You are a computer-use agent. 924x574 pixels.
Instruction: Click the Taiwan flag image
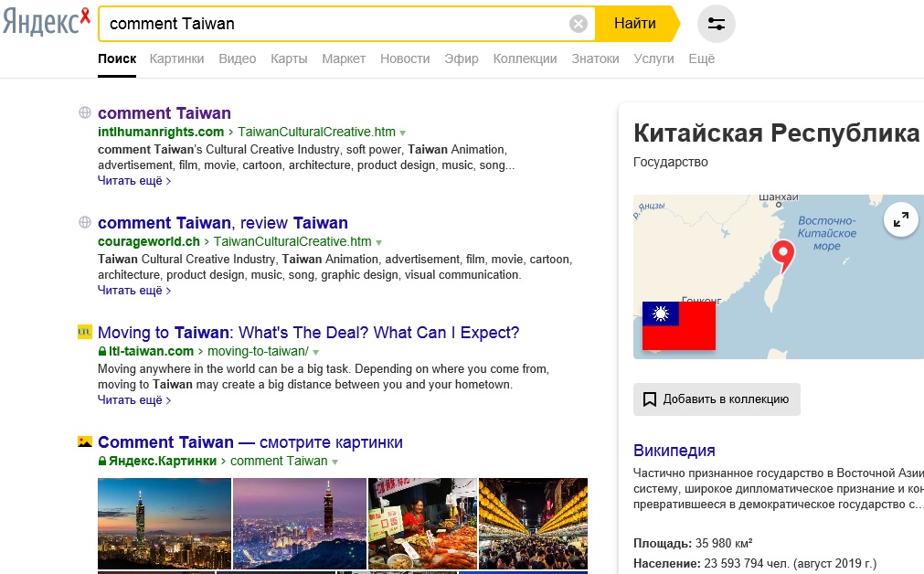pos(678,325)
